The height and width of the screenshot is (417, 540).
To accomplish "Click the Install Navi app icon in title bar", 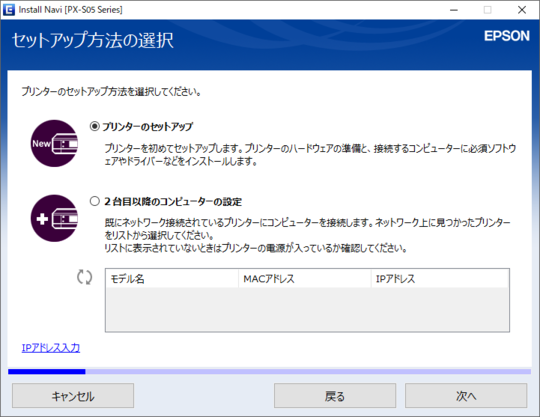I will (x=9, y=10).
